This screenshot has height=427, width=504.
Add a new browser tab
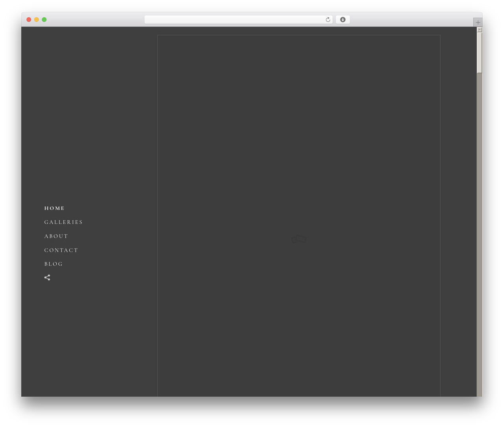pos(478,22)
